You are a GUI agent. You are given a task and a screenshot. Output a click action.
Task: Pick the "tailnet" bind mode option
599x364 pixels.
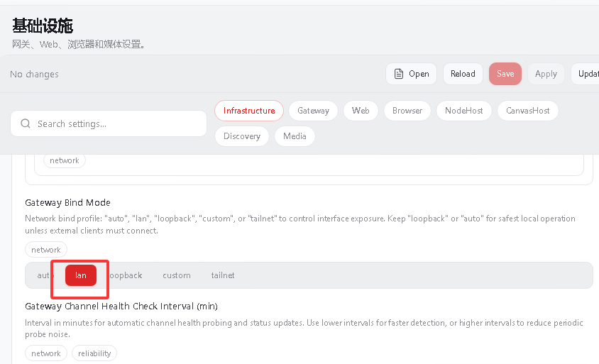pyautogui.click(x=223, y=275)
